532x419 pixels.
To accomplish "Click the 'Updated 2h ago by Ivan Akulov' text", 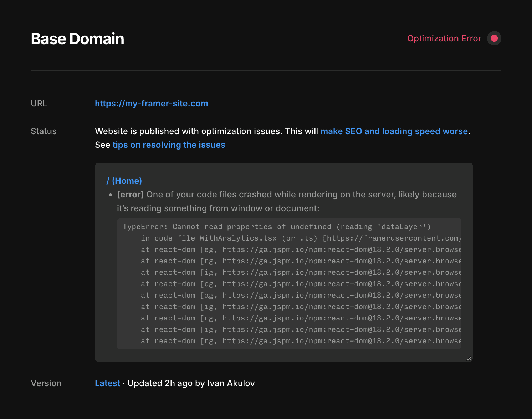I will 191,383.
